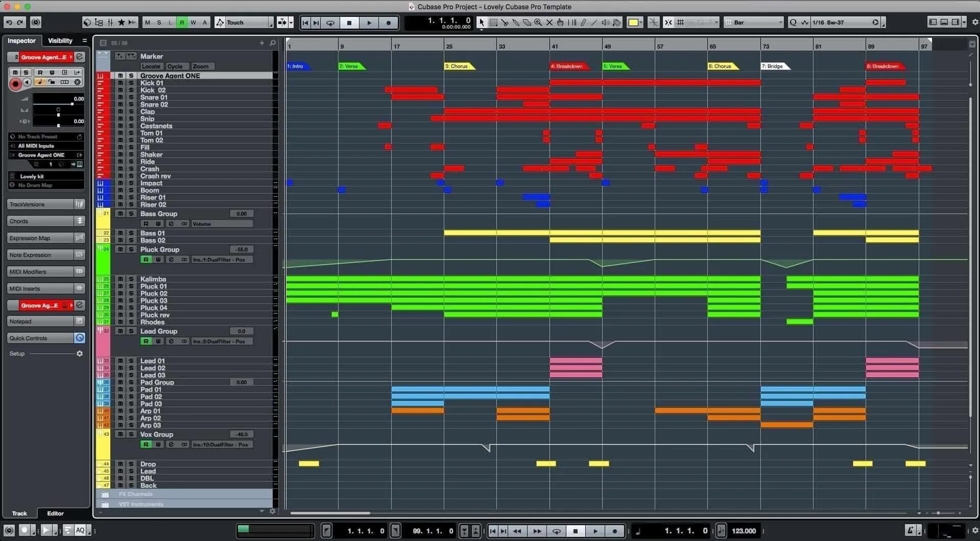This screenshot has width=980, height=541.
Task: Switch to the Editor tab at bottom
Action: coord(55,513)
